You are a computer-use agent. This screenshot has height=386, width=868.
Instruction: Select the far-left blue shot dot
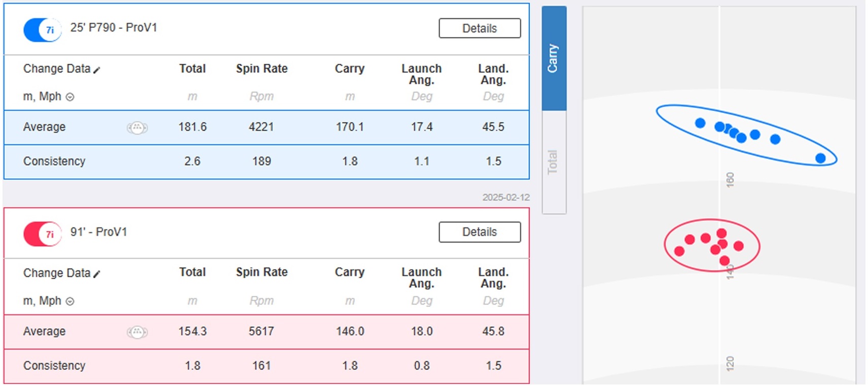tap(700, 123)
